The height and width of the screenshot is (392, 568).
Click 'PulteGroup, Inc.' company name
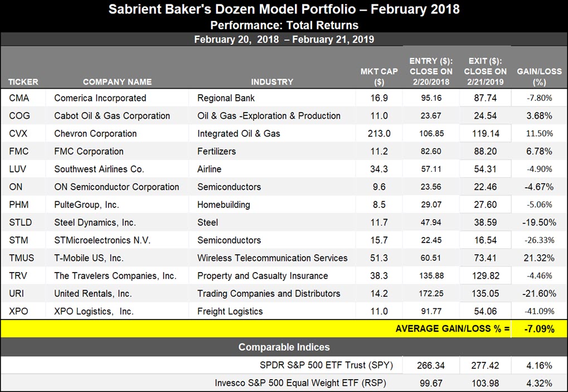point(86,204)
